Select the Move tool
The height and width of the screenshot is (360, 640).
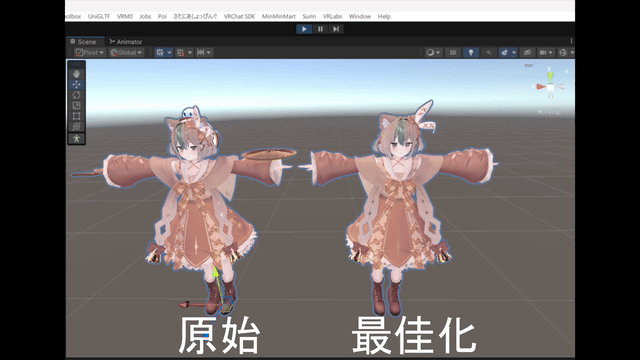click(76, 84)
